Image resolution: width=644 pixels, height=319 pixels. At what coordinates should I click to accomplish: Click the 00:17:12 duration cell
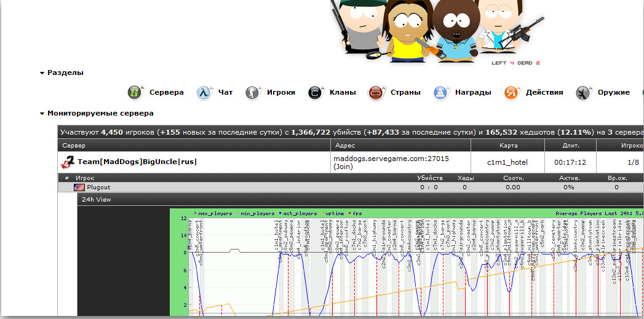[570, 162]
